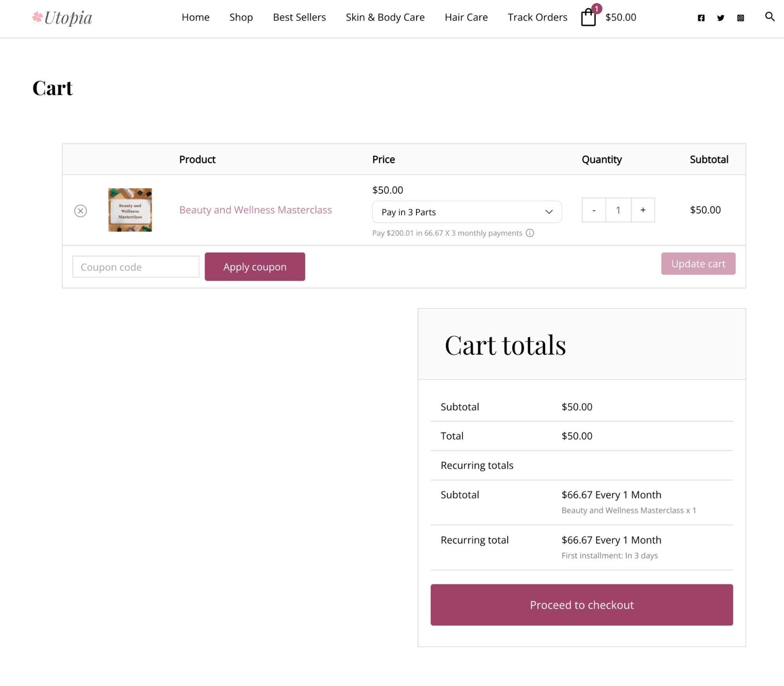Screen dimensions: 784x686
Task: Remove the Masterclass item with the X icon
Action: tap(81, 211)
